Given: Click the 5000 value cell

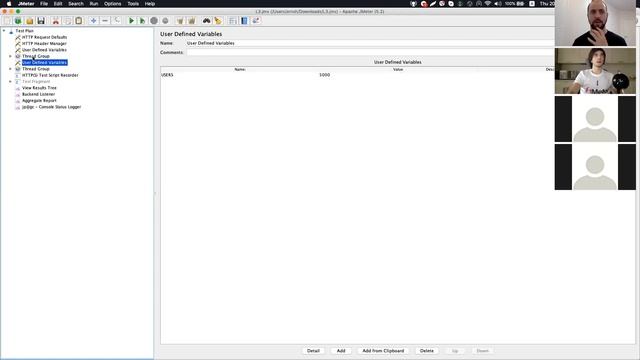Looking at the screenshot, I should pyautogui.click(x=397, y=75).
